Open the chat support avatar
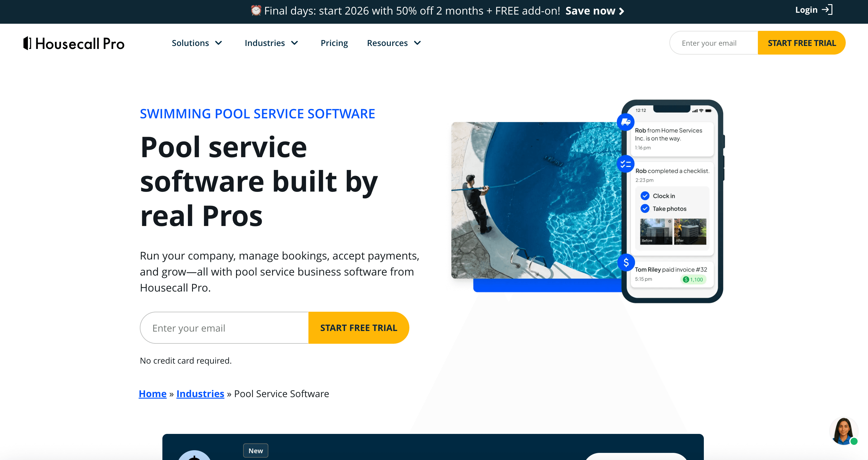 [843, 431]
